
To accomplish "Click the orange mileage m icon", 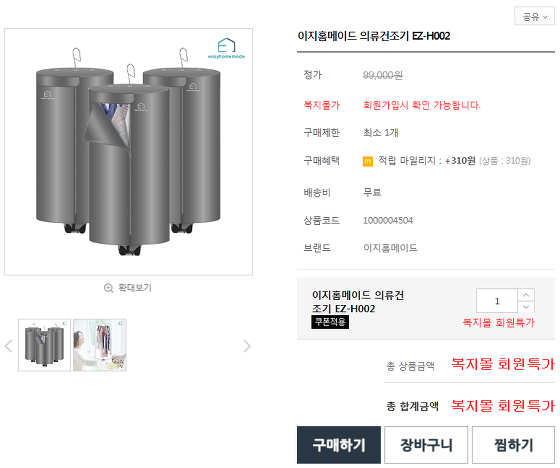I will [x=368, y=161].
